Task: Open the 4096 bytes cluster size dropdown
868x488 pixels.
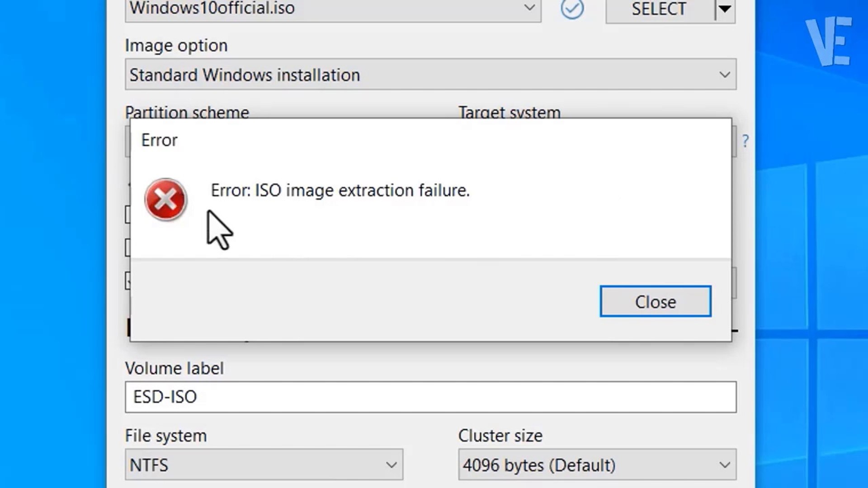Action: tap(724, 465)
